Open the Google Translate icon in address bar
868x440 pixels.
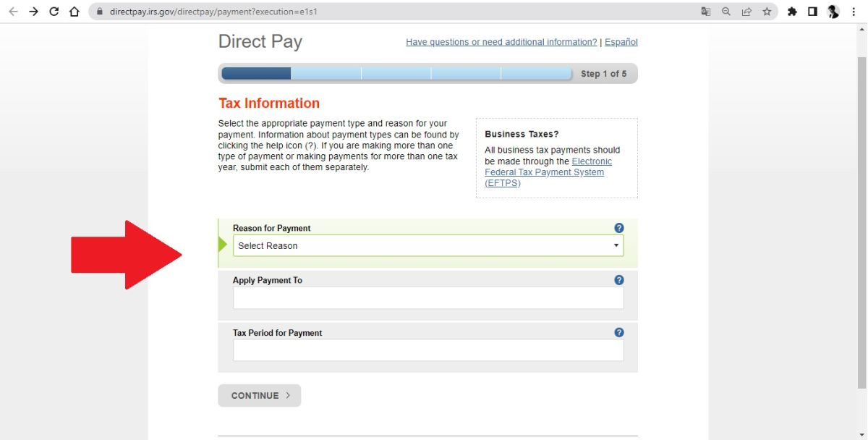point(706,12)
